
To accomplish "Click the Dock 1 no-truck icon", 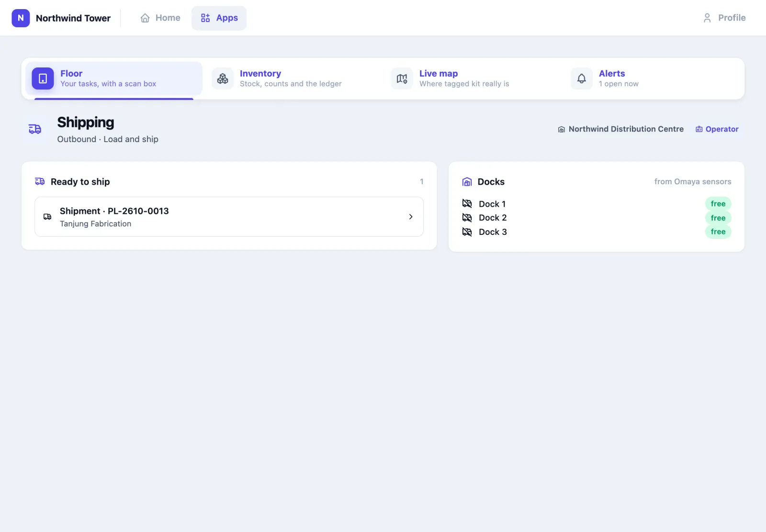I will pyautogui.click(x=467, y=204).
